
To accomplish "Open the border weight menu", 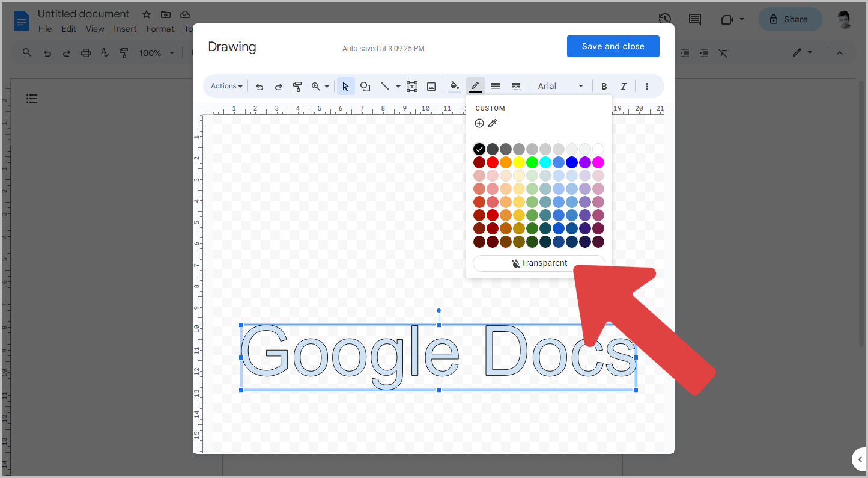I will 496,87.
